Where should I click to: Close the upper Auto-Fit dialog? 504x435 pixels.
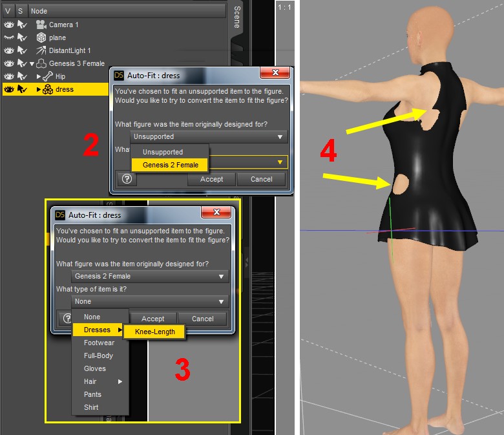[x=275, y=72]
